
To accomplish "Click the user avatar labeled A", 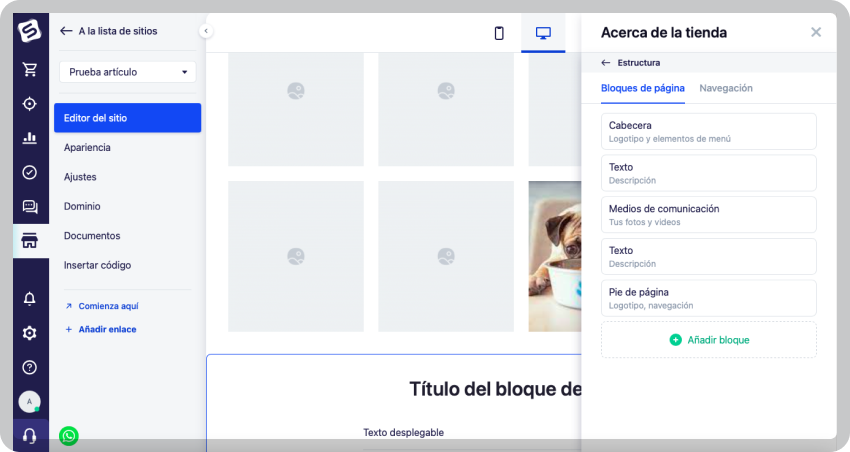I will [x=30, y=402].
